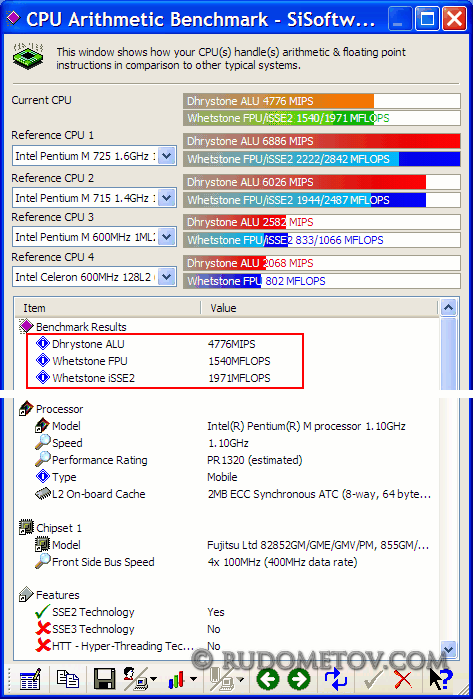Viewport: 475px width, 700px height.
Task: Click the L2 cache chip icon
Action: click(x=42, y=494)
